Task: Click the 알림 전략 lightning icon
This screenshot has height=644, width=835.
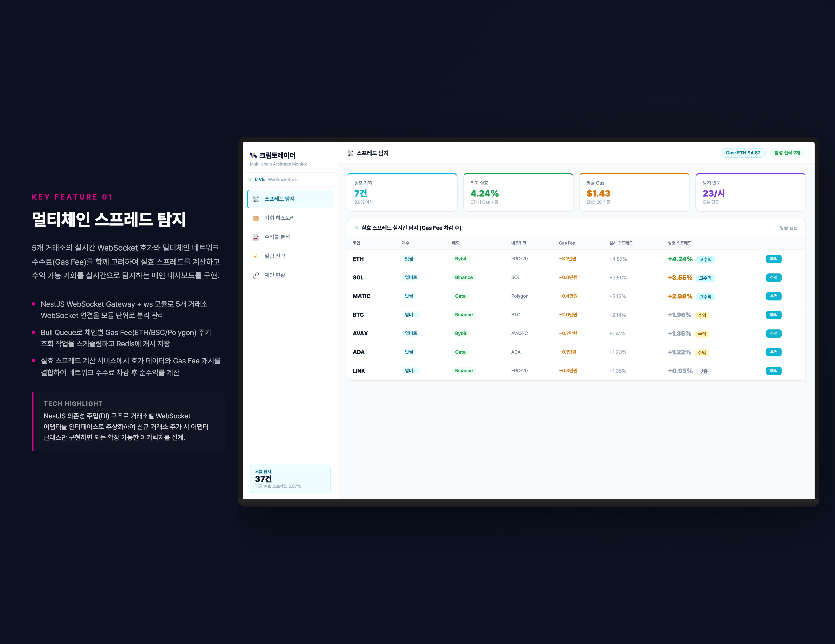Action: tap(256, 256)
